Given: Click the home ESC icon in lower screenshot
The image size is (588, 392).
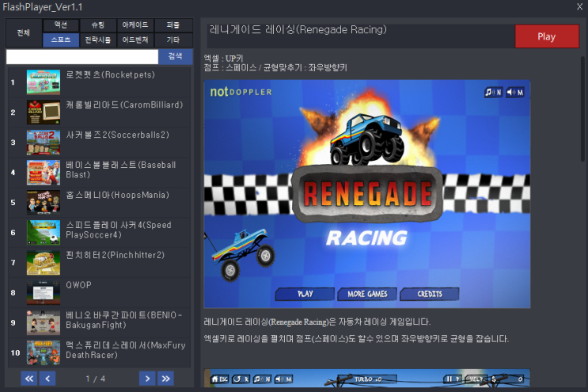Looking at the screenshot, I should coord(220,379).
